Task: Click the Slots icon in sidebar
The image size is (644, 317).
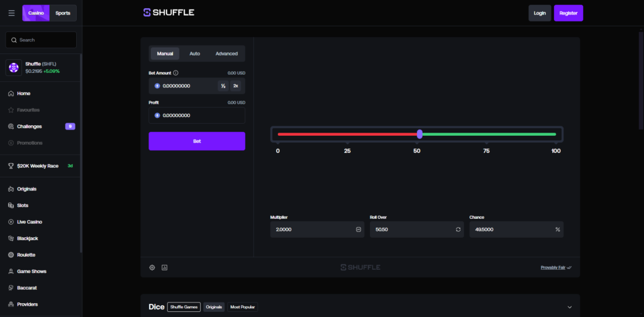Action: [11, 205]
